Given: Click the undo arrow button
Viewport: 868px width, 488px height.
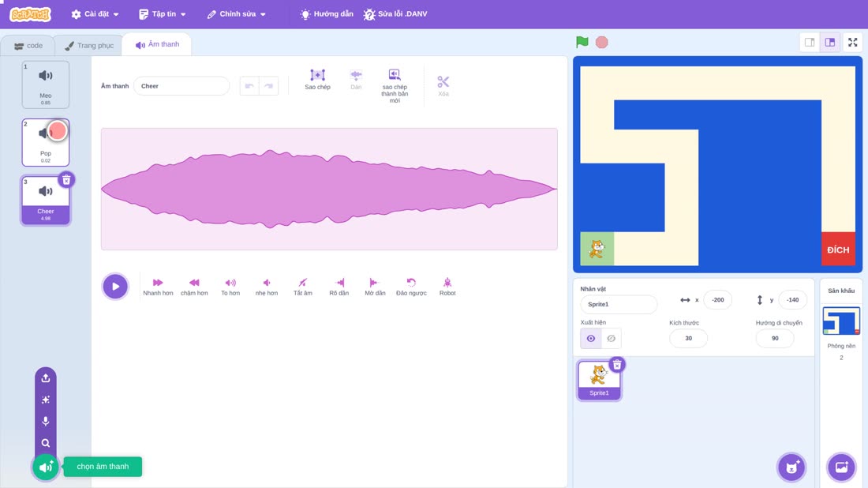Looking at the screenshot, I should coord(249,86).
